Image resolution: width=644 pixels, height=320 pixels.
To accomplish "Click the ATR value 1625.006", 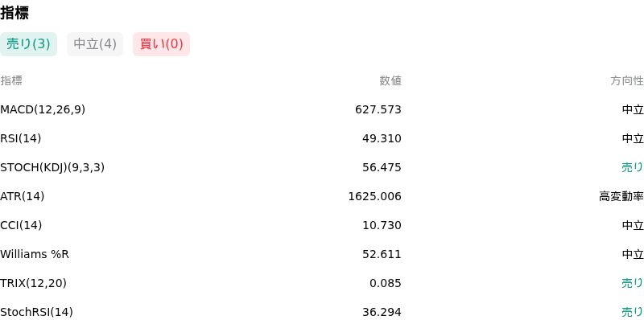I will click(x=374, y=196).
